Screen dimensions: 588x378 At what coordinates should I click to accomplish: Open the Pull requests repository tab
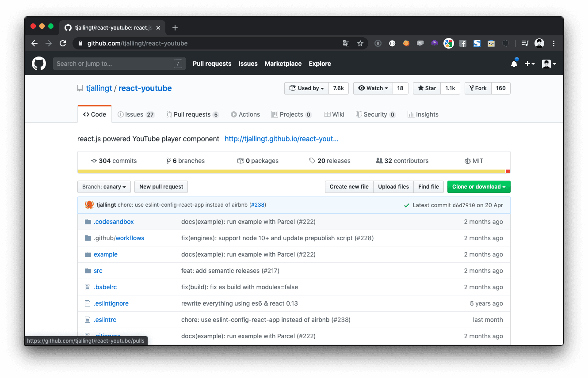[x=192, y=114]
